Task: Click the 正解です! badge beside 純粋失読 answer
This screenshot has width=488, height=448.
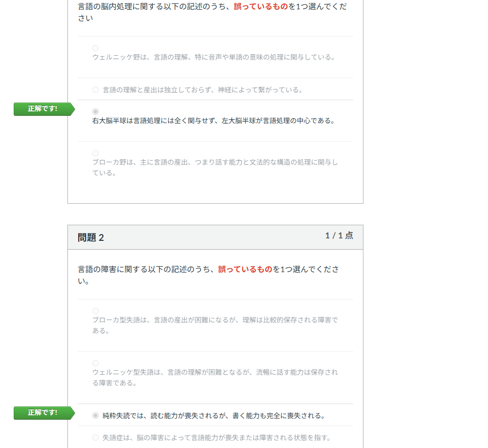Action: click(x=42, y=413)
